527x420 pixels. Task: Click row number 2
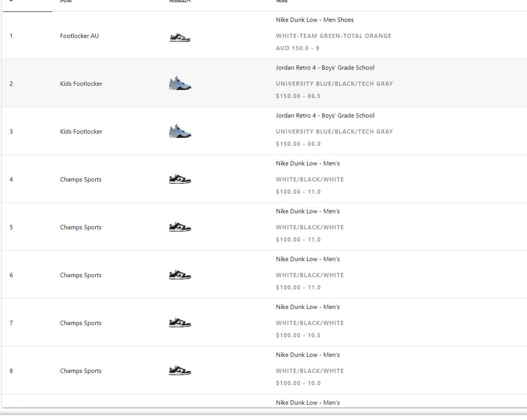click(x=11, y=84)
